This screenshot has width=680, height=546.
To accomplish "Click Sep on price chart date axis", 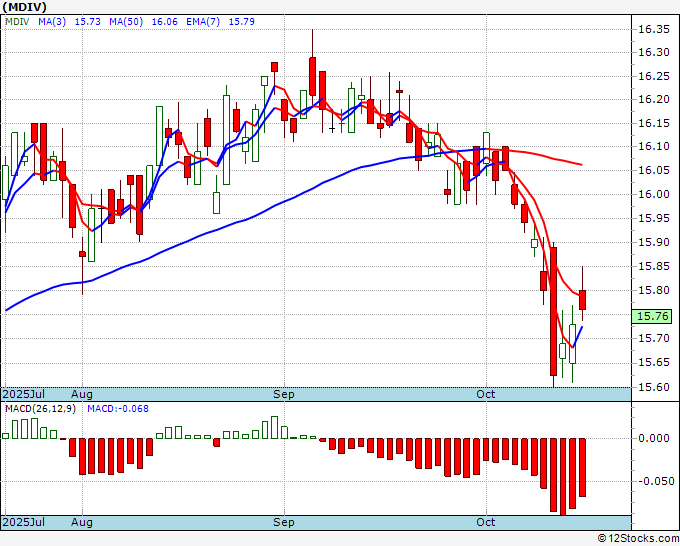I will coord(284,394).
